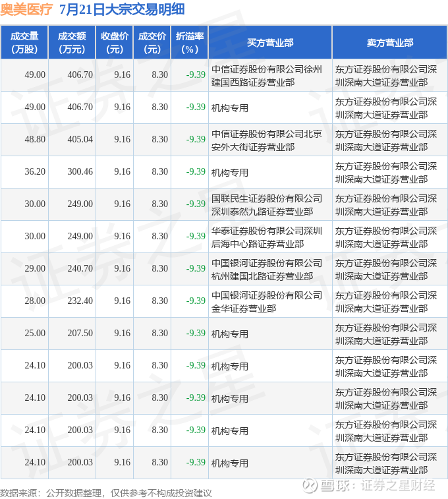Select the 卖方营业部 column header
The width and height of the screenshot is (448, 499).
[x=390, y=43]
